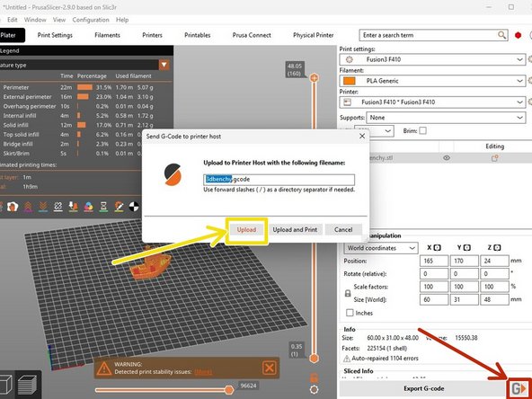Open the Physical Printer tab
Viewport: 532px width, 399px height.
tap(313, 35)
